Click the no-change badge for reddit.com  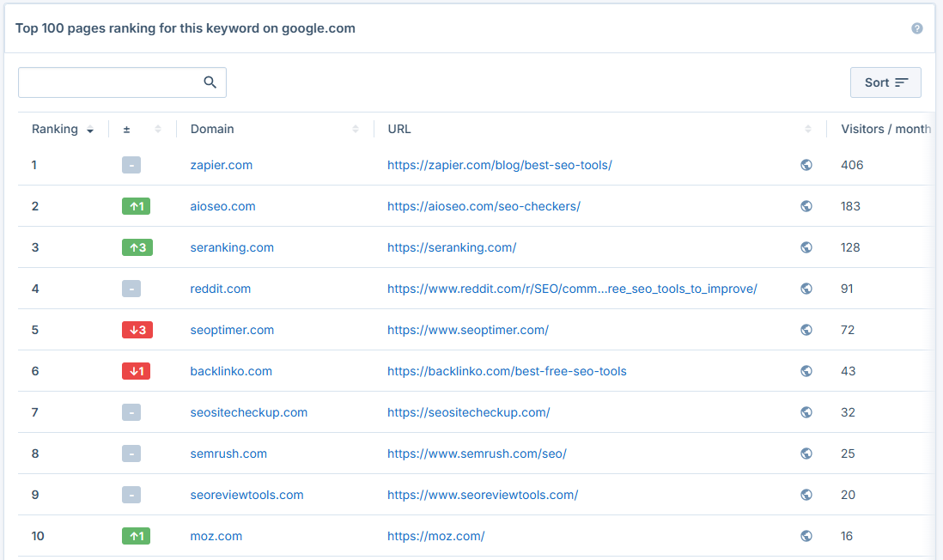131,289
